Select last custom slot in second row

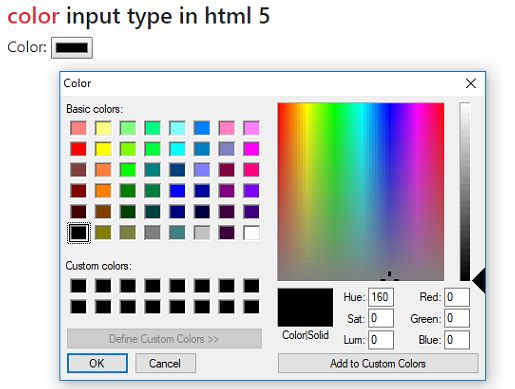[x=251, y=307]
